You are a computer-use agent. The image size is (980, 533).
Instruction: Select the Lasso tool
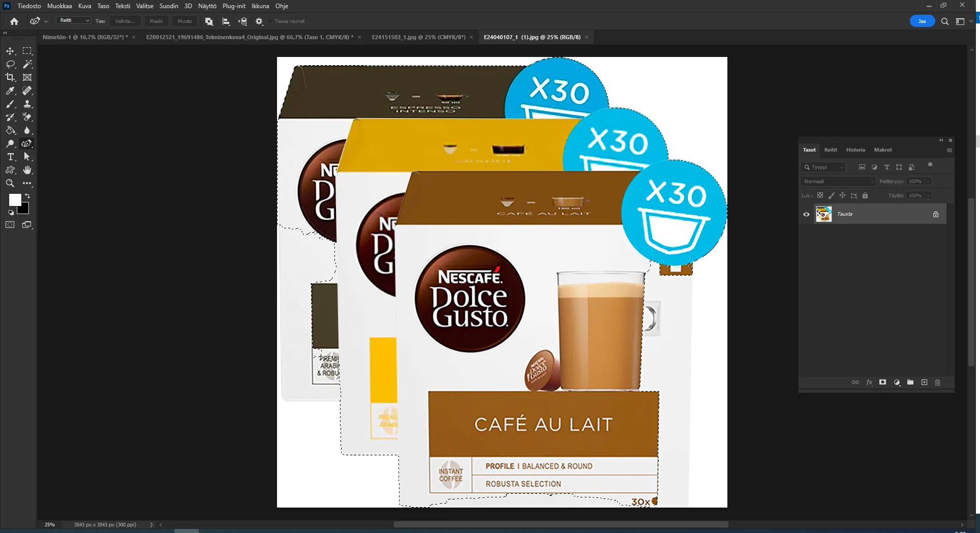(10, 64)
